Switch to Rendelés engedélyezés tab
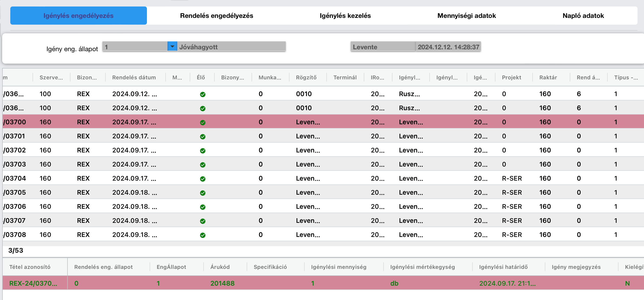This screenshot has width=644, height=300. pos(217,16)
